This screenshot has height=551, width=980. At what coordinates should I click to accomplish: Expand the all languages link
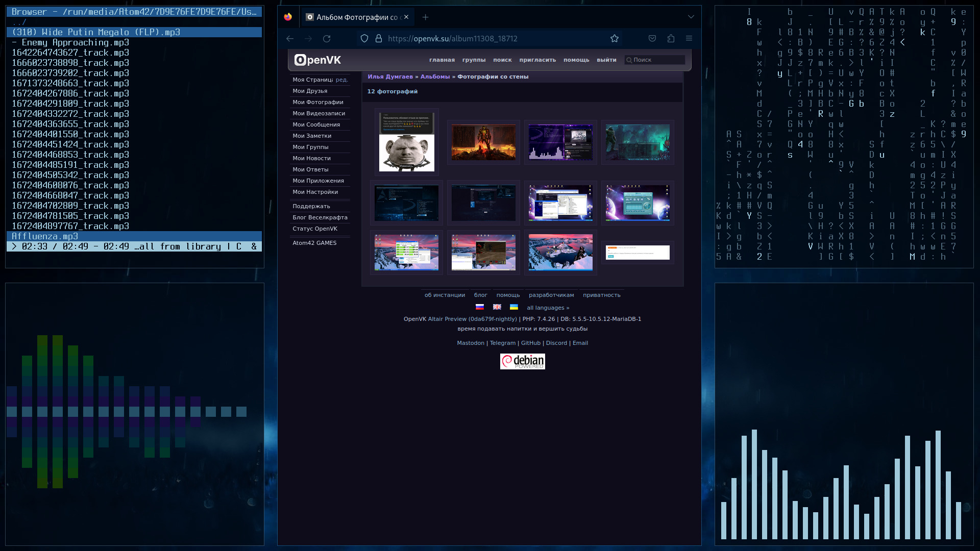548,308
